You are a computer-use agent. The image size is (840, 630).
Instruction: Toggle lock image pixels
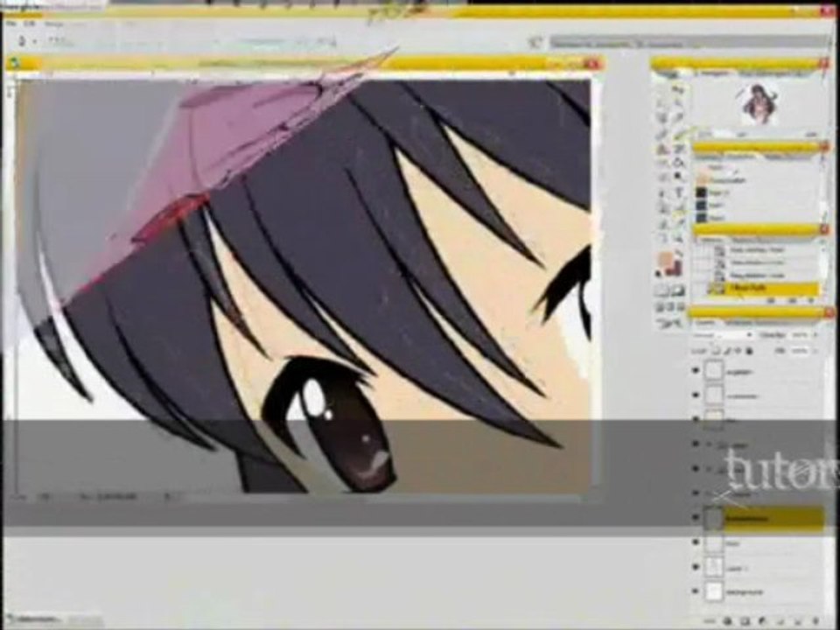(727, 351)
